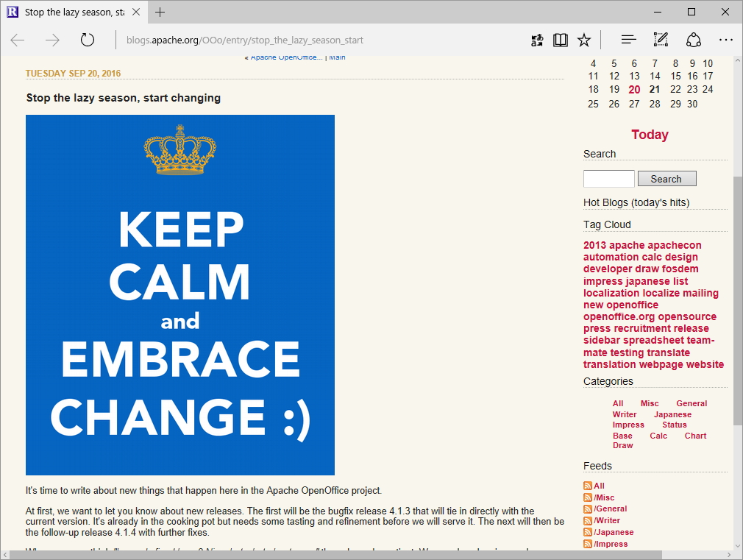
Task: Select calendar date 20
Action: click(634, 90)
